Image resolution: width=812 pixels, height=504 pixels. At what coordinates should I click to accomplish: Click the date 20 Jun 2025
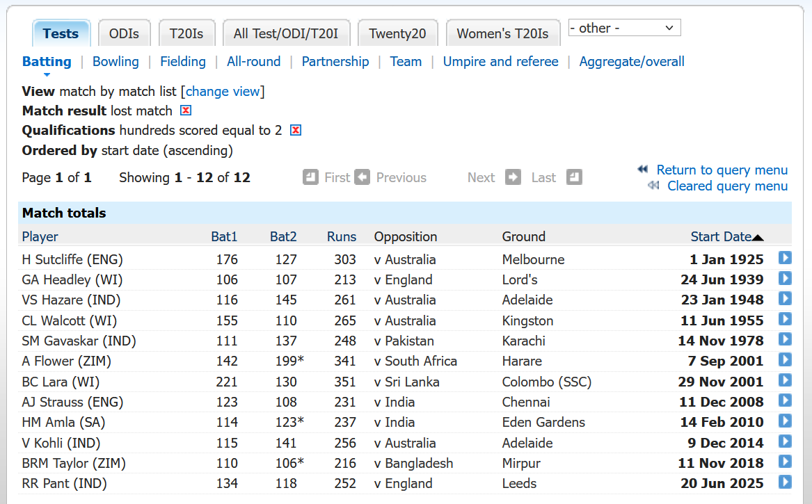(x=722, y=483)
